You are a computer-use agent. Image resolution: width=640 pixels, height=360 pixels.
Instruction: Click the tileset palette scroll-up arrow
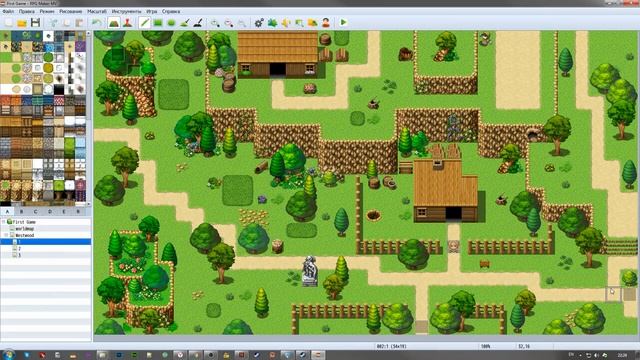[89, 34]
